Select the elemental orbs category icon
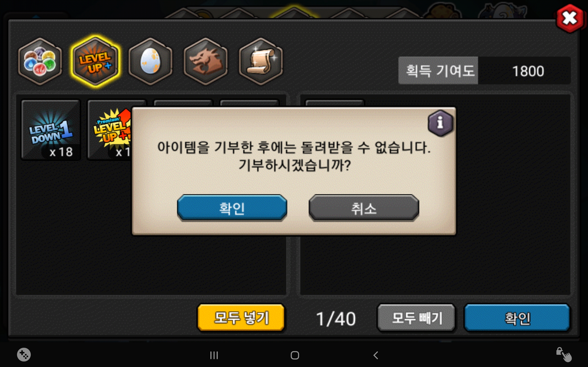 pyautogui.click(x=40, y=62)
